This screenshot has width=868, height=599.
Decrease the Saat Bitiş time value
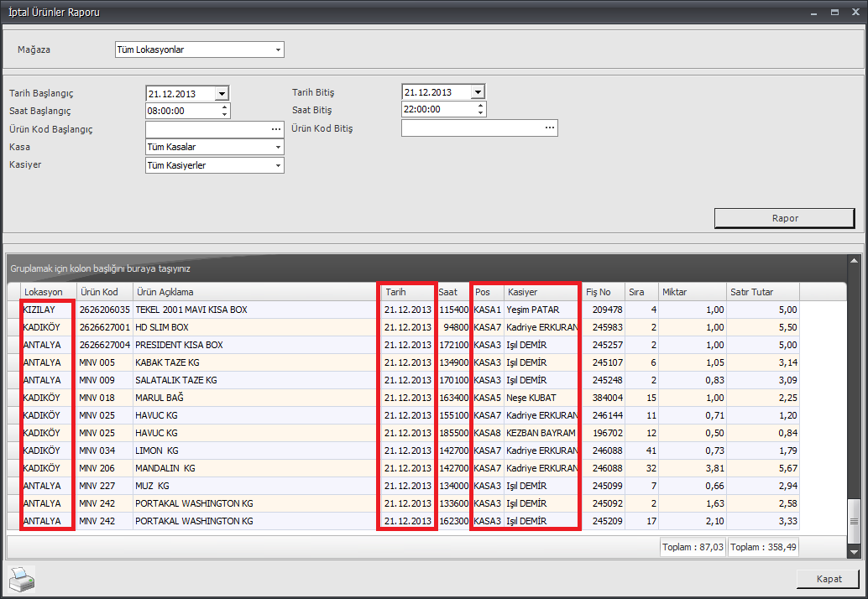click(479, 113)
